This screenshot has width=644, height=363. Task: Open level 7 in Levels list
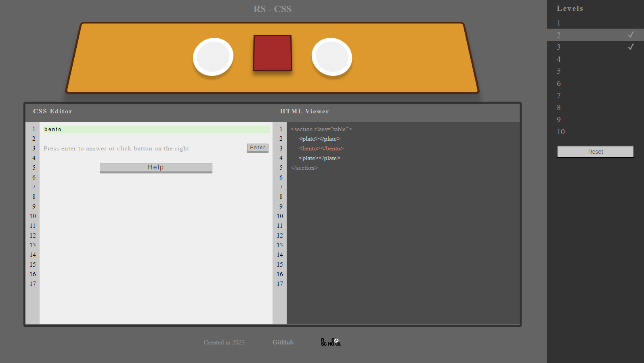[x=596, y=95]
